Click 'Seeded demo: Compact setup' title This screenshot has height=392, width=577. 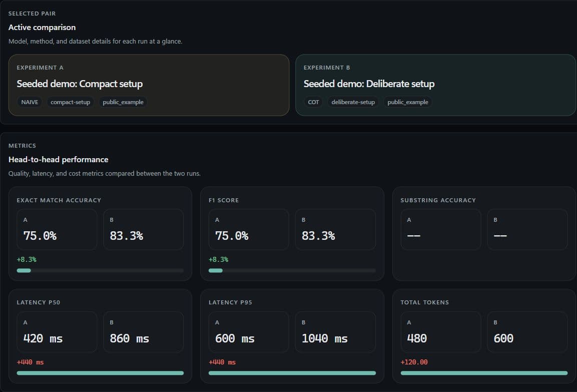click(80, 84)
